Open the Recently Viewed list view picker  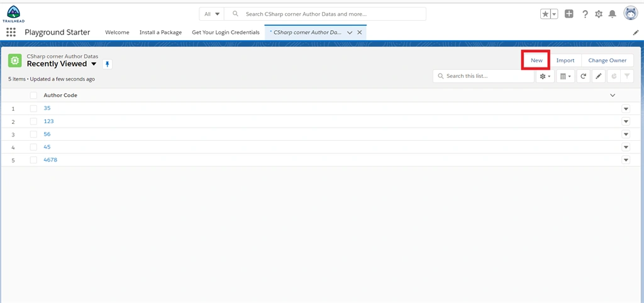[94, 64]
